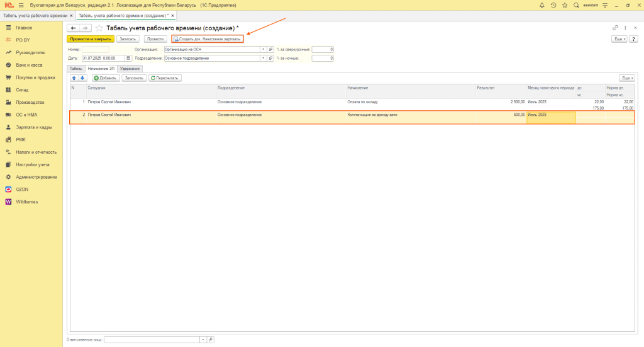Click Провести и закрыть button
Screen dimensions: 644x347
(91, 39)
